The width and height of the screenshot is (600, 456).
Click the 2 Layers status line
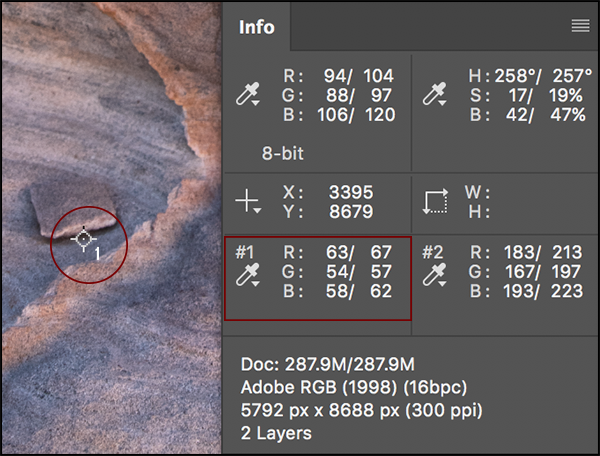pyautogui.click(x=276, y=433)
